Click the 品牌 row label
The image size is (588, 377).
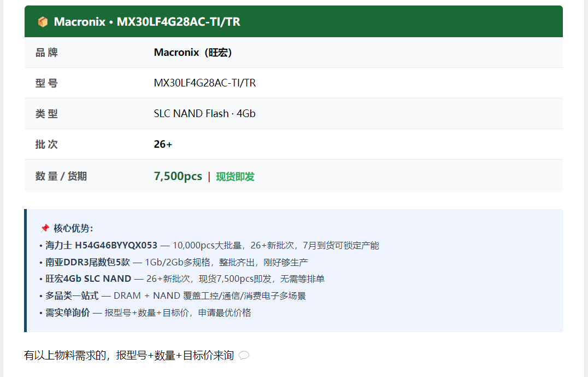(46, 53)
